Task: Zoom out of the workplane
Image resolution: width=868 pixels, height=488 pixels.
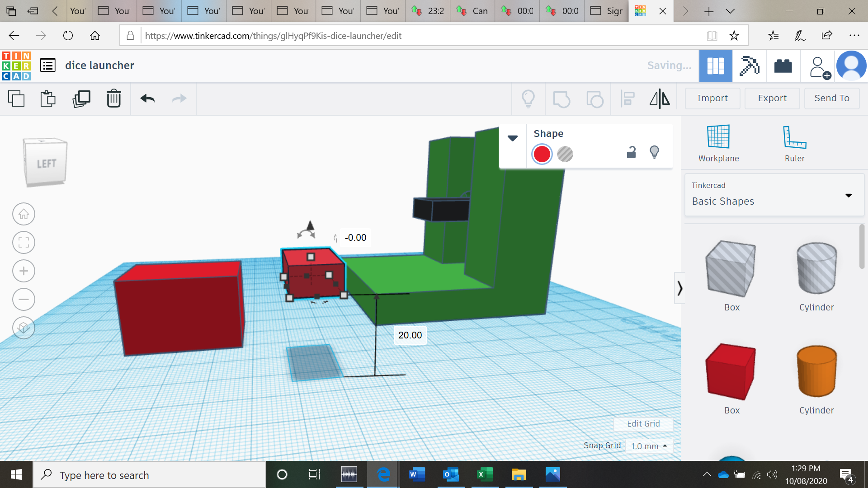Action: pyautogui.click(x=24, y=299)
